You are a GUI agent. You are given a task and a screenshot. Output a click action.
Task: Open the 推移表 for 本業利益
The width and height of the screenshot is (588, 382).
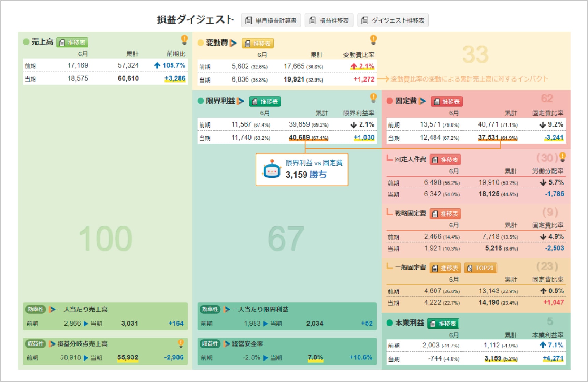coord(443,323)
